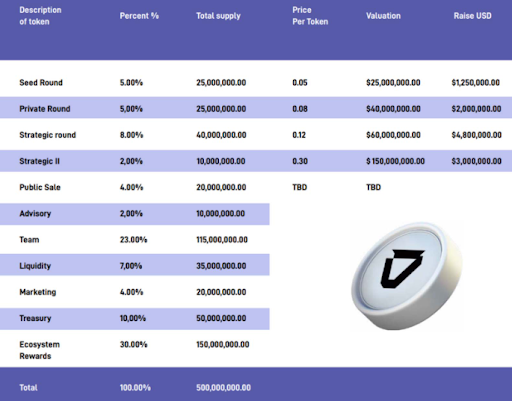Image resolution: width=512 pixels, height=401 pixels.
Task: Select the 'Marketing' row label
Action: tap(38, 292)
